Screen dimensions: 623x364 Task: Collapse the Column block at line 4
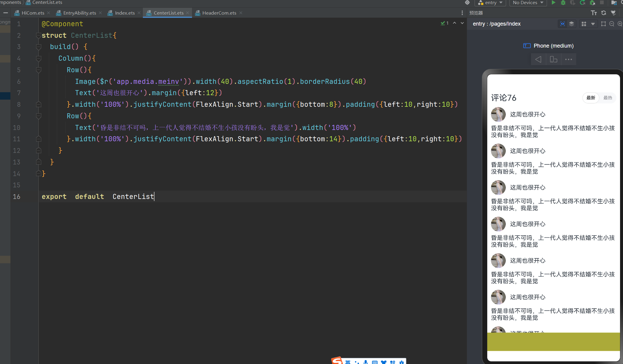pos(38,58)
